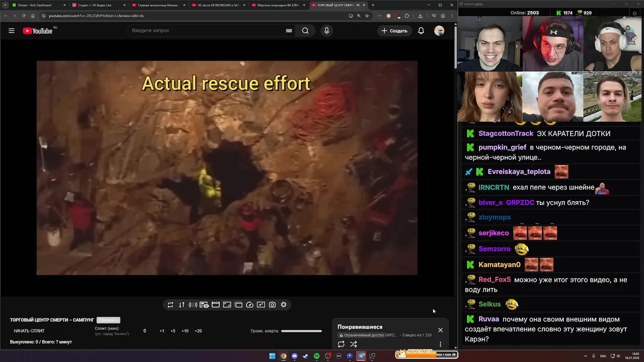Click the woman webcam thumbnail
Viewport: 644px width, 362px height.
point(490,97)
